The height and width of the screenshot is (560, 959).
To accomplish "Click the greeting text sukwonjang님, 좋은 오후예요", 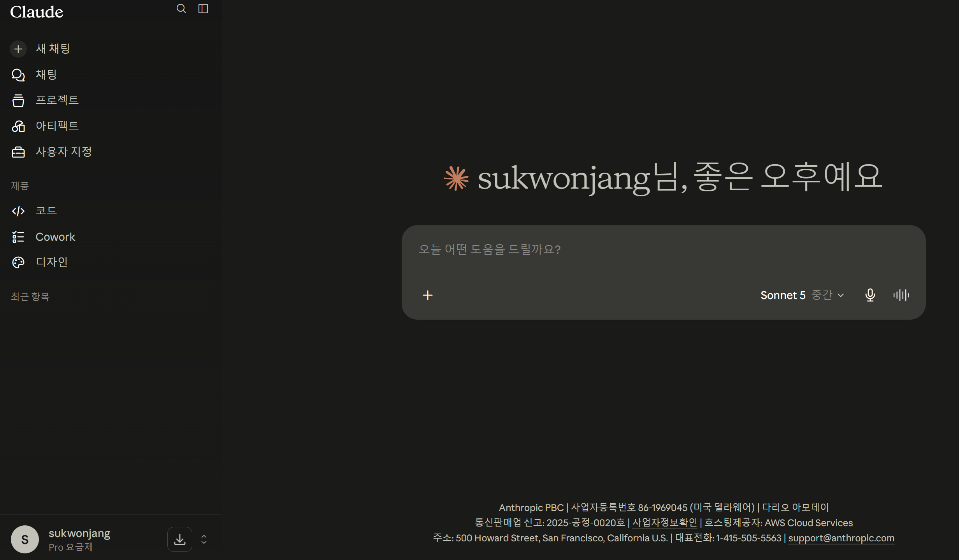I will [680, 178].
